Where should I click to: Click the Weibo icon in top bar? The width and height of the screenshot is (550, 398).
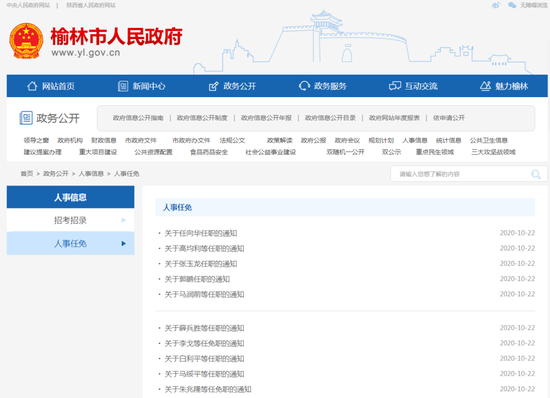[x=496, y=5]
